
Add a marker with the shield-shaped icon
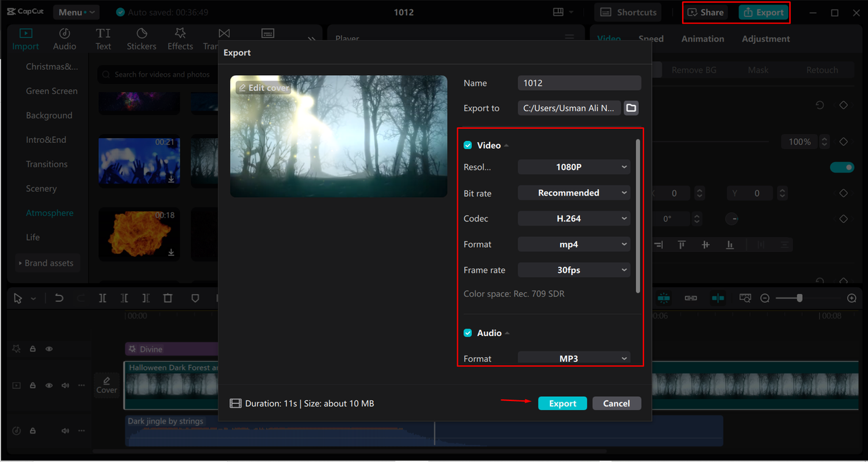coord(195,298)
